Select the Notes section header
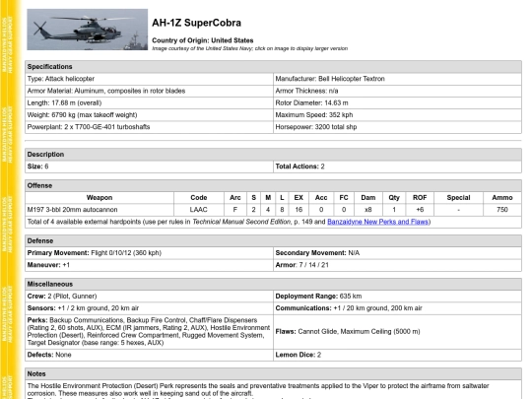The height and width of the screenshot is (399, 532). (x=273, y=374)
